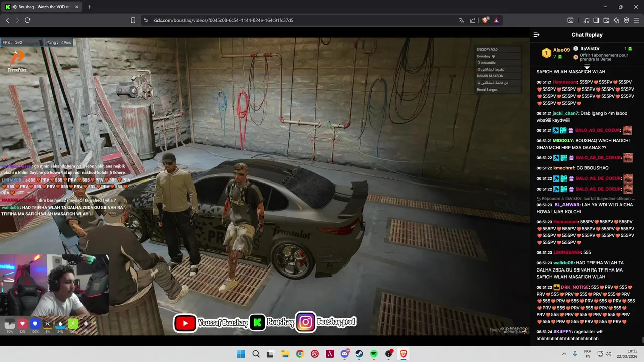Image resolution: width=644 pixels, height=362 pixels.
Task: Open L9ORSSANH's chat profile
Action: tap(567, 252)
